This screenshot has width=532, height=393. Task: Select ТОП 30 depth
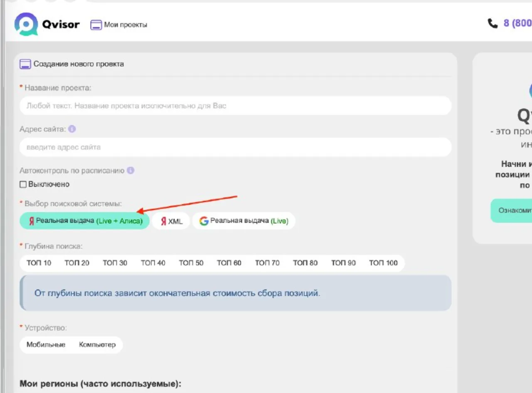(x=115, y=263)
